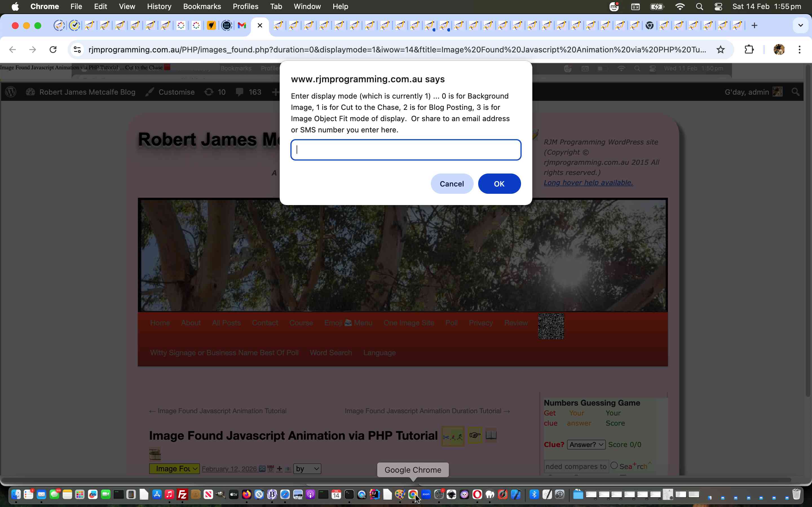Click the pointing-hand emoji beside the tutorial title

pos(475,435)
